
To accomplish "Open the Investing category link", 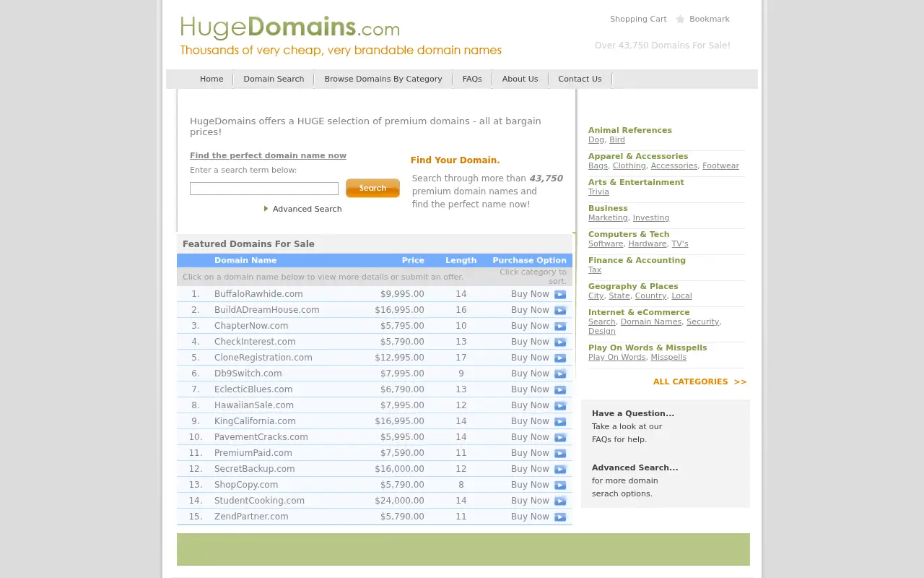I will tap(651, 218).
